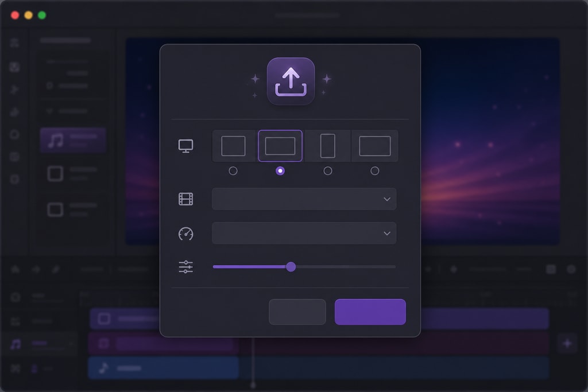Click the film strip icon in the dialog
This screenshot has width=588, height=392.
(x=185, y=199)
